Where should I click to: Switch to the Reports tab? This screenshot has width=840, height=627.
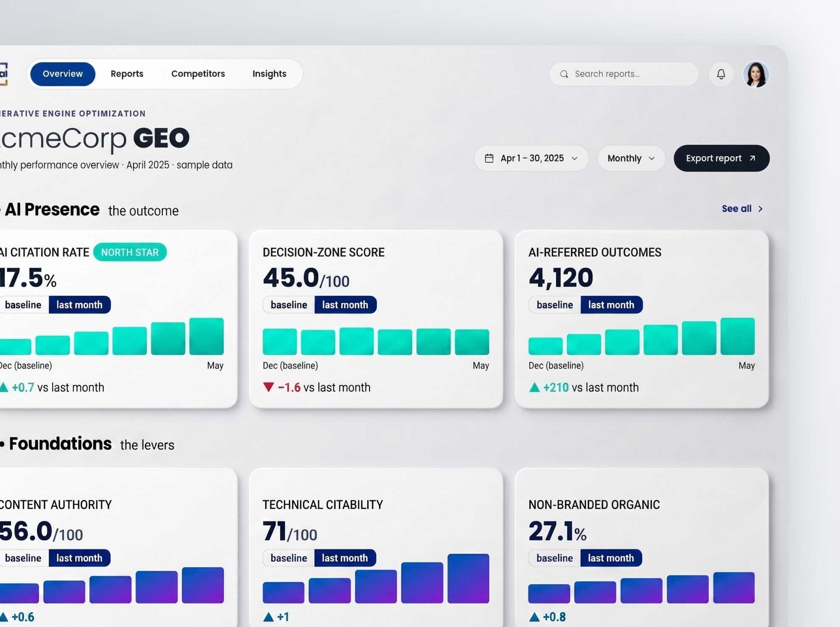click(x=127, y=74)
